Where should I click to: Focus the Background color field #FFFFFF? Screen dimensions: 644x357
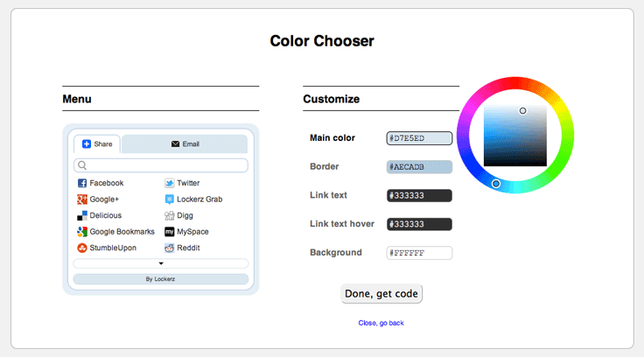[419, 253]
